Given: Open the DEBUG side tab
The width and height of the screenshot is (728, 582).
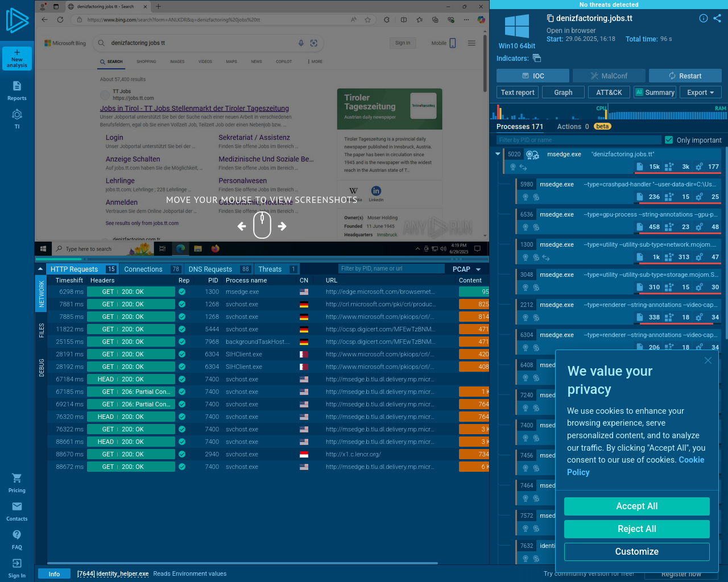Looking at the screenshot, I should [x=42, y=368].
